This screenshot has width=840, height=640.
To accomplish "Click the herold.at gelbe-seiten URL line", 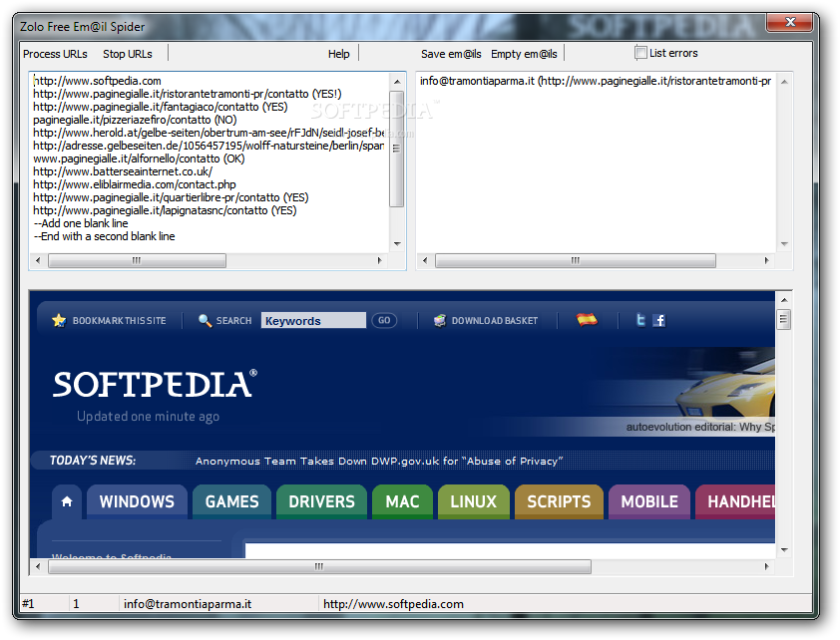I will tap(209, 133).
